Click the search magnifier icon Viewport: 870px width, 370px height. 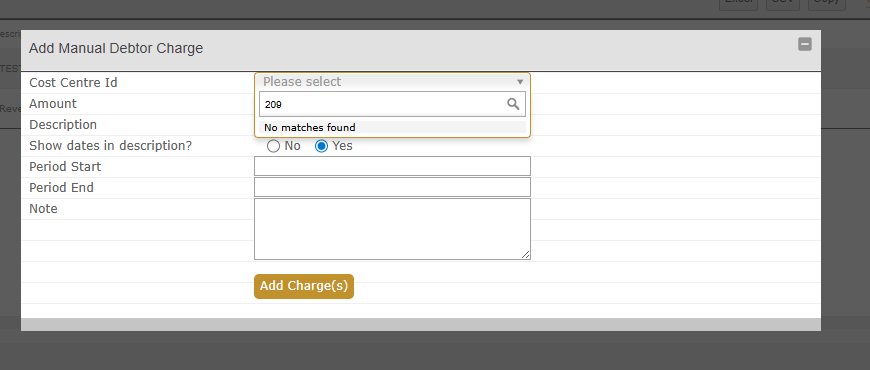pyautogui.click(x=513, y=104)
